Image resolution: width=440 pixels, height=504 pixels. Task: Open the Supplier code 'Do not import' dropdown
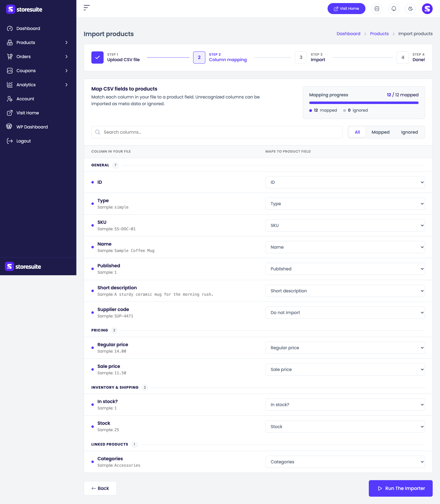click(x=345, y=313)
